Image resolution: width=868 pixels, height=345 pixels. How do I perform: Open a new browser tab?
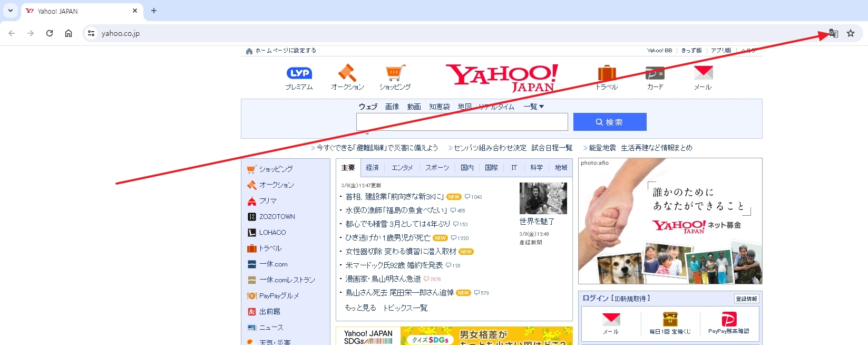(154, 11)
